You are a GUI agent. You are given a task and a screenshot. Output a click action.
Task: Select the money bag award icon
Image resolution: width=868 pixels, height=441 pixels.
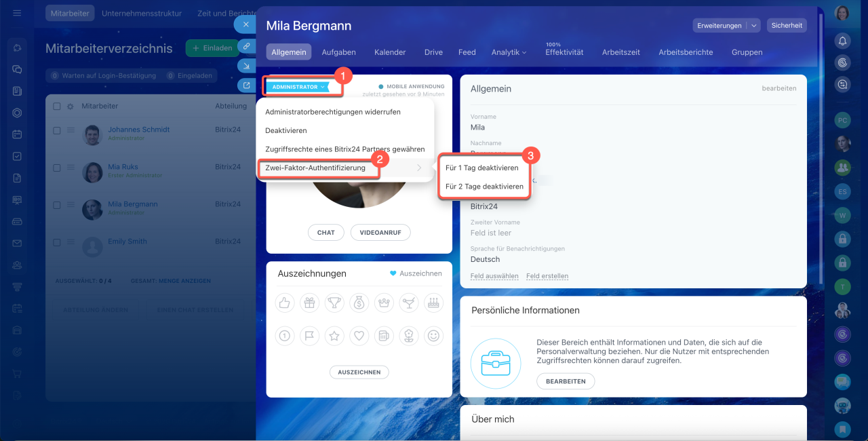(359, 303)
